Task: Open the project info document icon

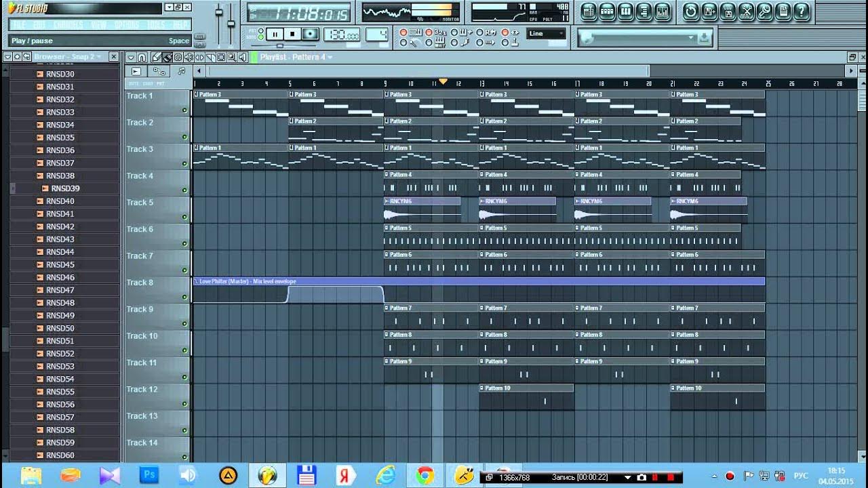Action: pos(783,12)
